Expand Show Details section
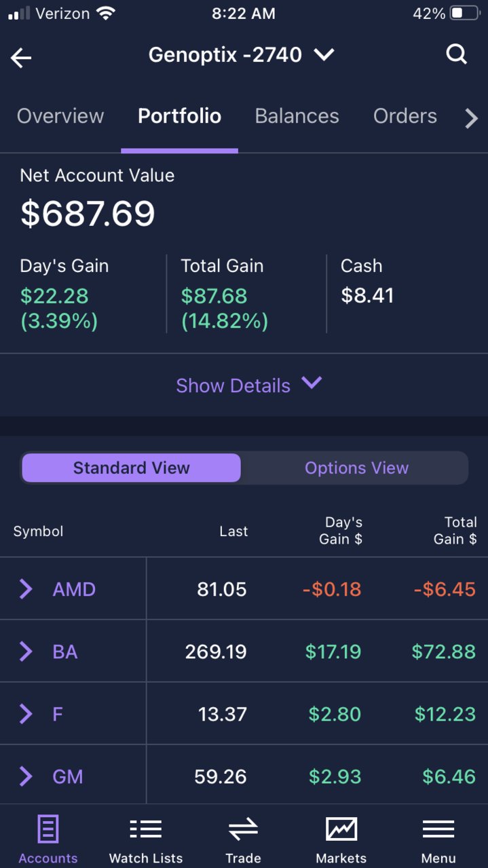This screenshot has height=868, width=488. [x=248, y=385]
